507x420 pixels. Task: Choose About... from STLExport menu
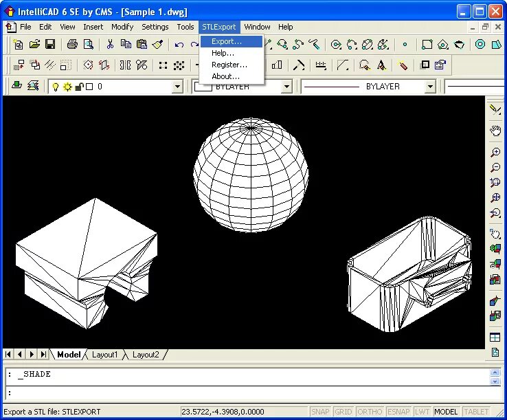[232, 76]
